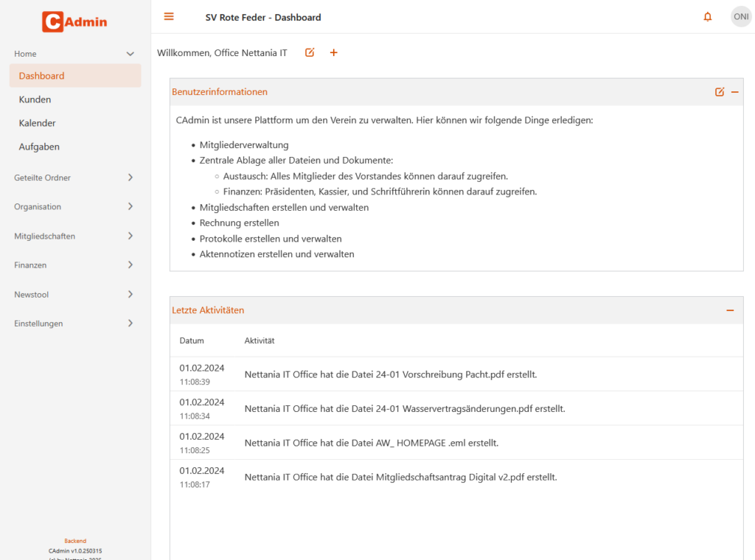Select the Vorschreibung Pacht.pdf activity row
This screenshot has height=560, width=755.
(x=456, y=374)
